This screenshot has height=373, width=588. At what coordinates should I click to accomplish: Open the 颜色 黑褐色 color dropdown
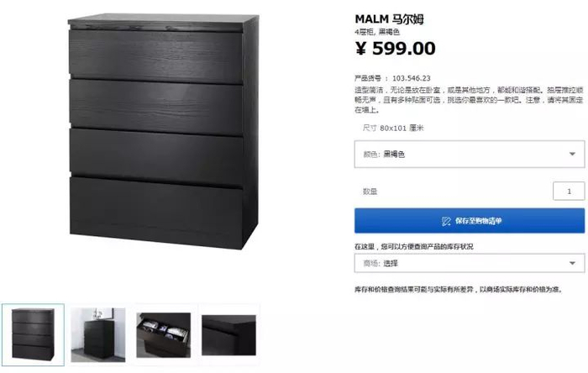(470, 154)
